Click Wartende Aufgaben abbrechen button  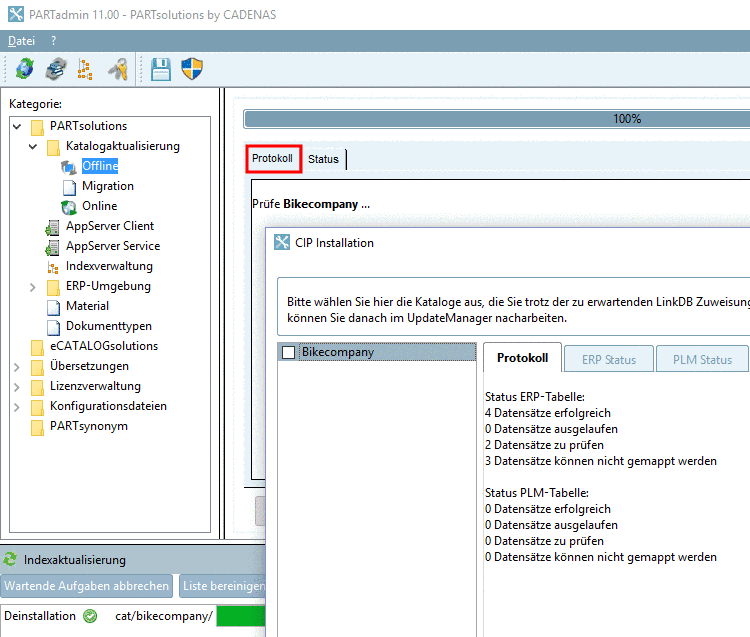(87, 586)
